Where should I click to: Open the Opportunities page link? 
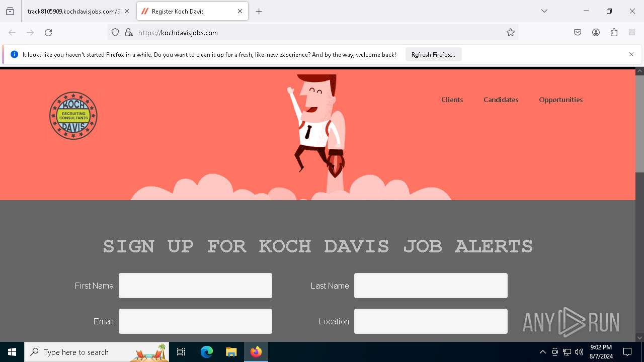tap(560, 100)
